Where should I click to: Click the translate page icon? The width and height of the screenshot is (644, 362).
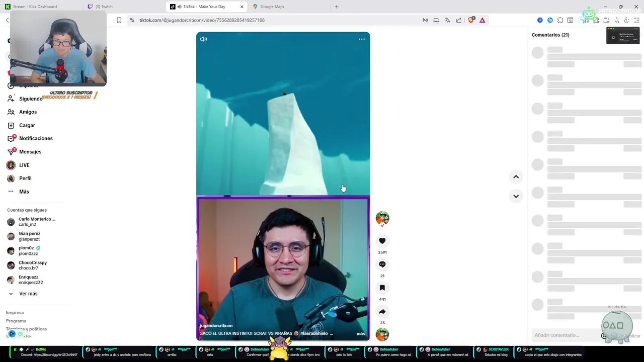coord(447,20)
